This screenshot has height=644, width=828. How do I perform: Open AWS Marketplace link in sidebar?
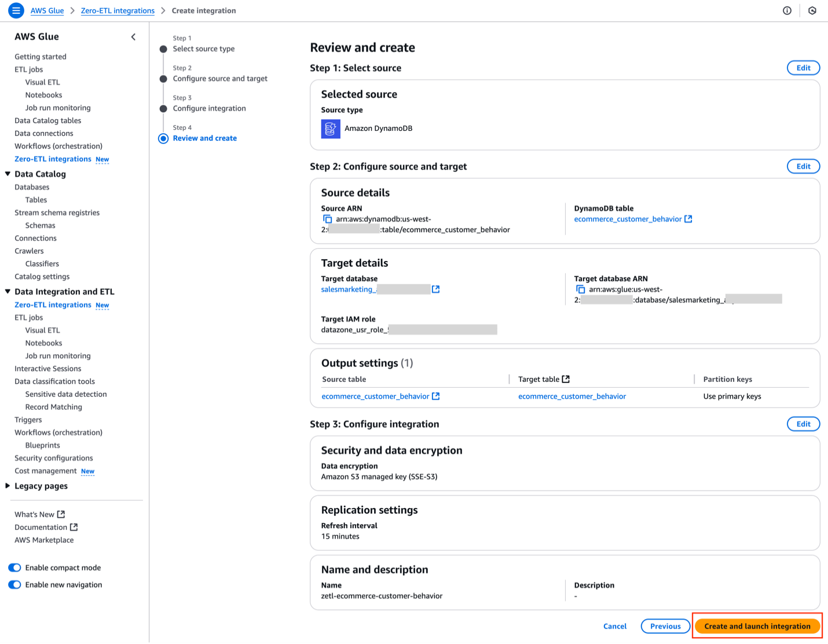(44, 540)
